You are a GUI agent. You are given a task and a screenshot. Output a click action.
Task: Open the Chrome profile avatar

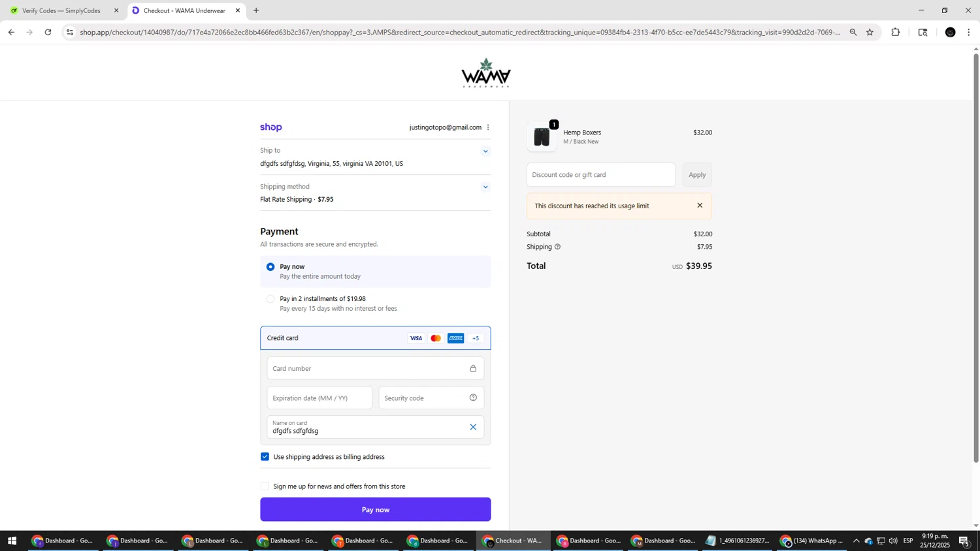[x=951, y=32]
